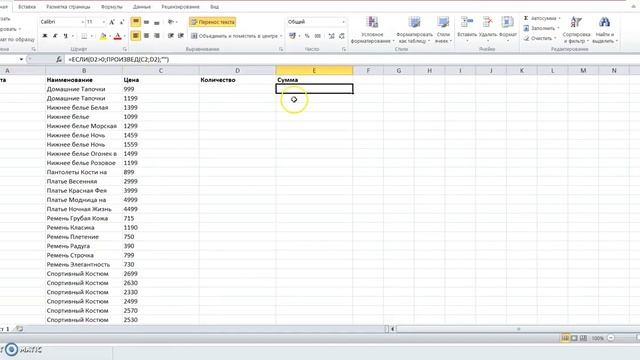Open the Вид tab
Screen dimensions: 640x360
coord(214,7)
